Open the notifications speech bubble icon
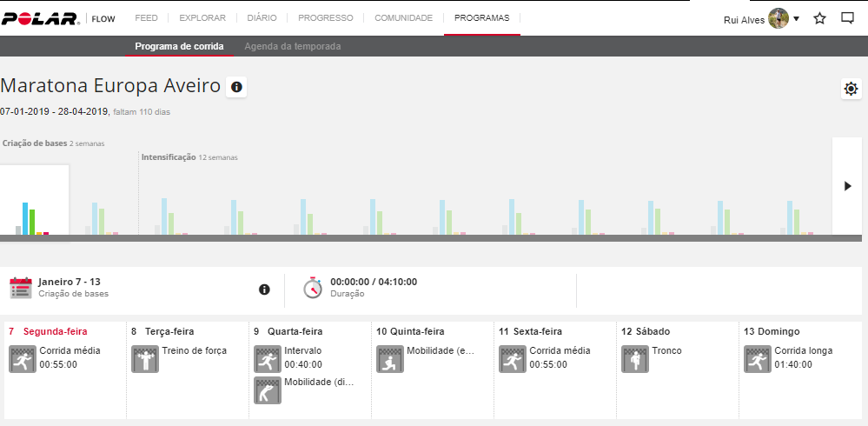This screenshot has width=868, height=426. pos(848,18)
